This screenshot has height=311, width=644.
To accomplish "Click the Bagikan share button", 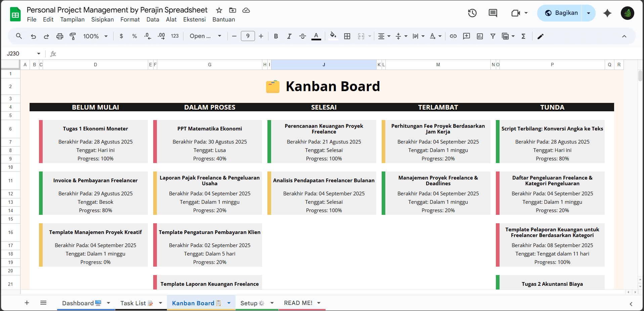I will pyautogui.click(x=560, y=13).
